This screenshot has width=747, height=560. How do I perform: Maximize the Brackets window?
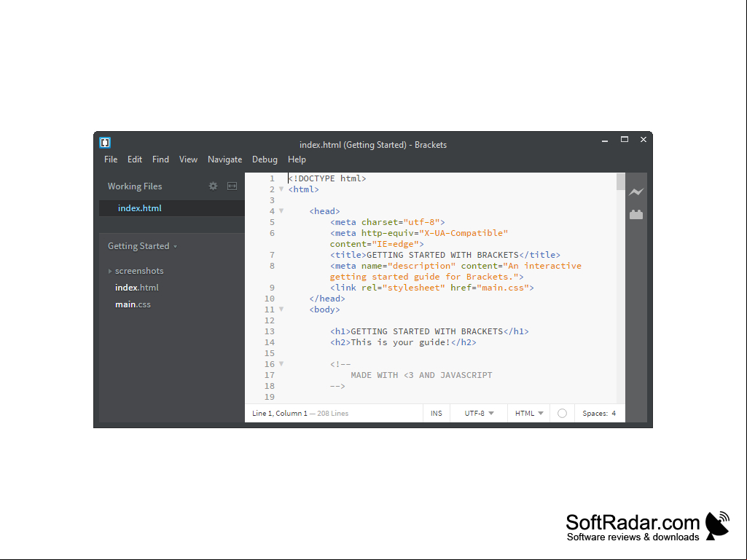tap(624, 140)
